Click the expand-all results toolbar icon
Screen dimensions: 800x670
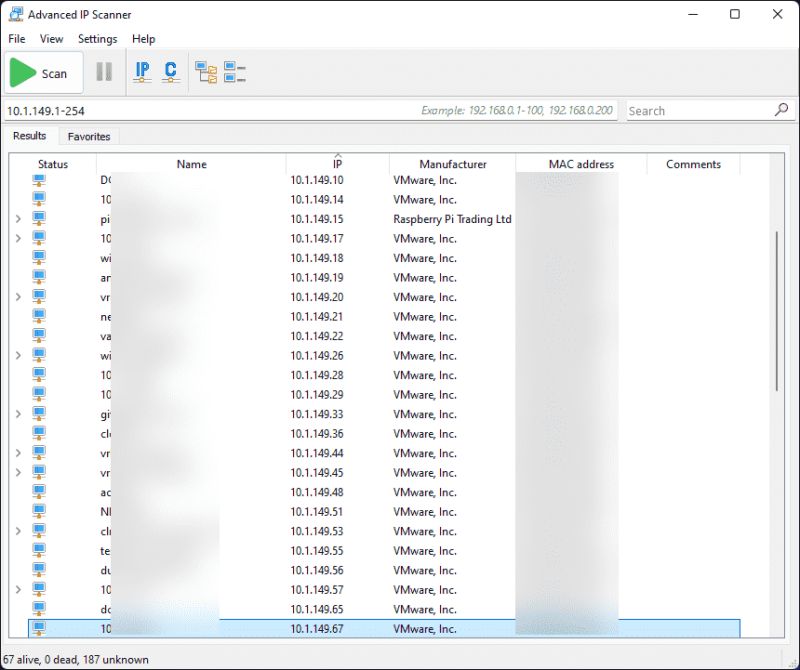[207, 71]
